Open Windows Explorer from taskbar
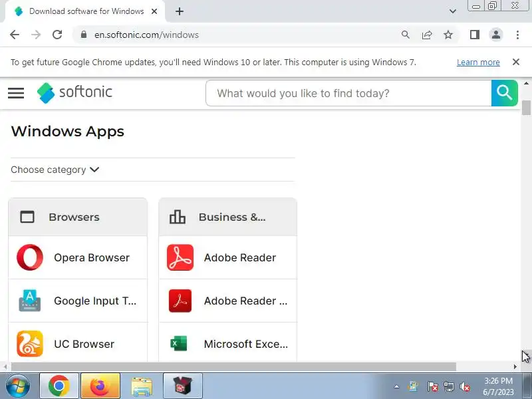The width and height of the screenshot is (532, 399). coord(142,386)
